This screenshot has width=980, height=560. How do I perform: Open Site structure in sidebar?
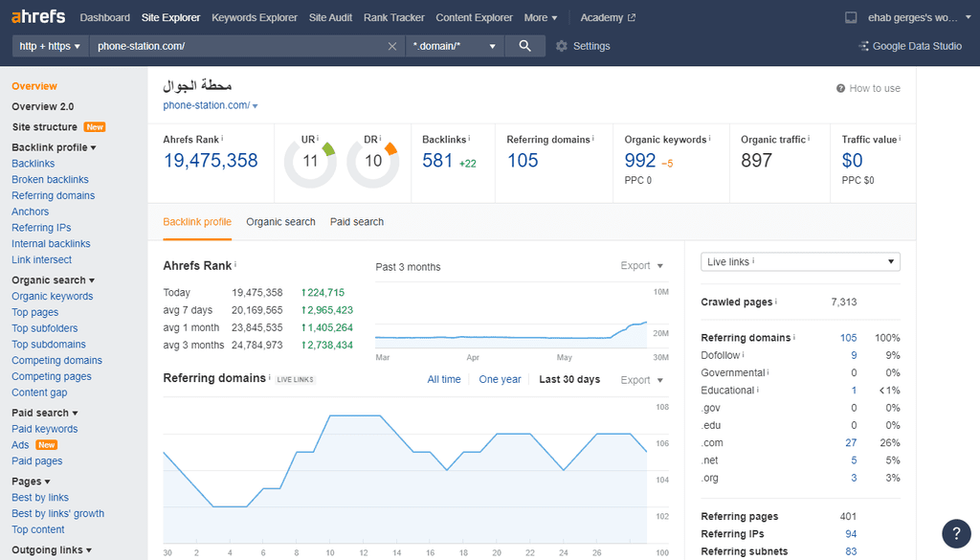click(x=44, y=127)
